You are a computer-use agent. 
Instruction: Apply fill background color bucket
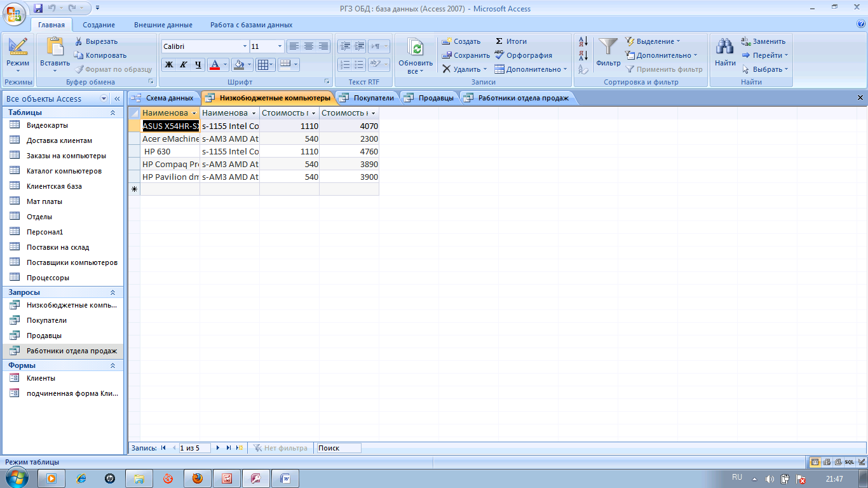point(238,65)
